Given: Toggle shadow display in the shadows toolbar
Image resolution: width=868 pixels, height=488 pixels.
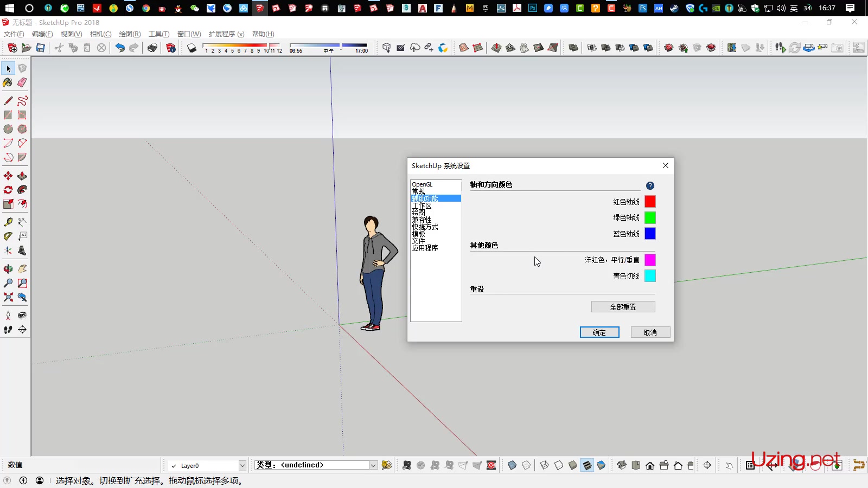Looking at the screenshot, I should (192, 47).
